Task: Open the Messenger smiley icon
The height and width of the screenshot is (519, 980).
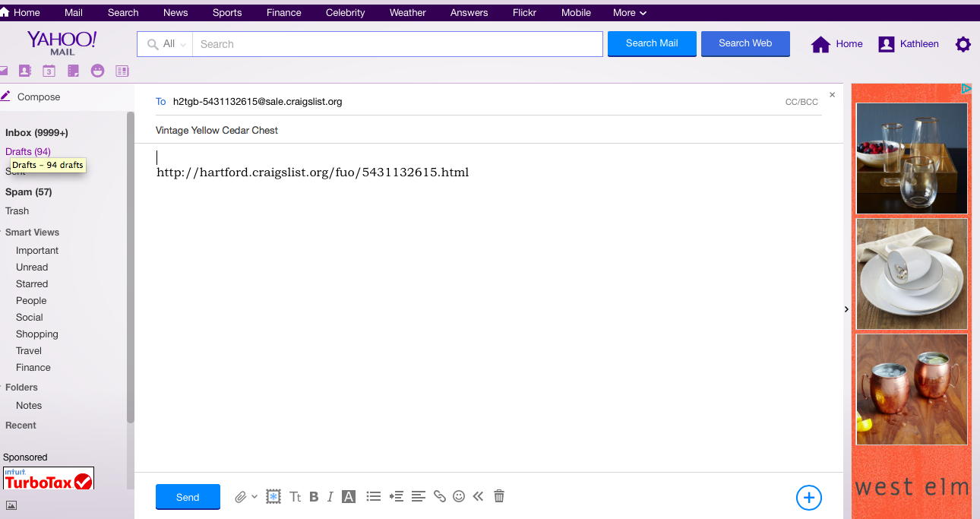Action: 97,71
